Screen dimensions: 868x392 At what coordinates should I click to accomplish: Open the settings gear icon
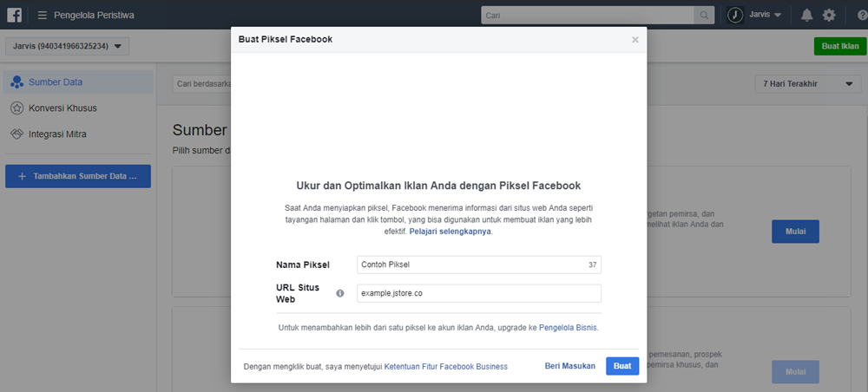pos(829,15)
